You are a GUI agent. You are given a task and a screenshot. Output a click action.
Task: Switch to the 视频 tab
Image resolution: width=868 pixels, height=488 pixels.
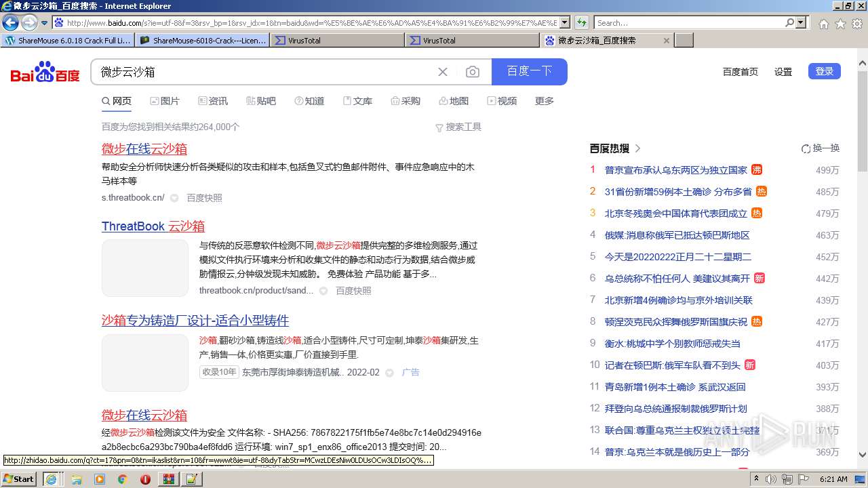[x=502, y=101]
